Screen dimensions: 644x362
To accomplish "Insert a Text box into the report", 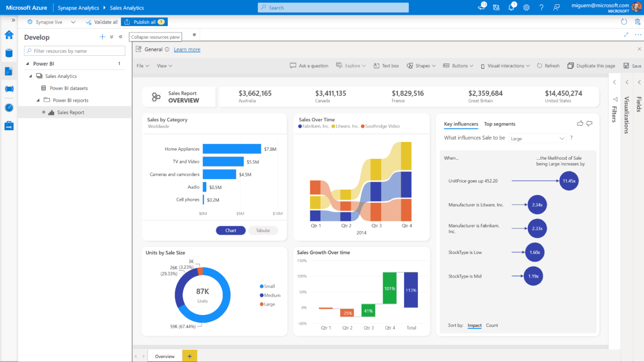I will click(386, 65).
